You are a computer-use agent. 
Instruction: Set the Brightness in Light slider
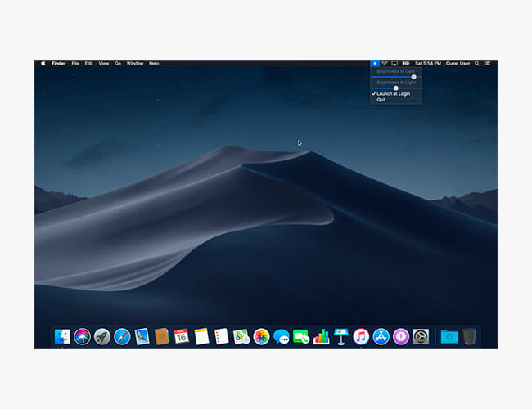click(x=396, y=88)
